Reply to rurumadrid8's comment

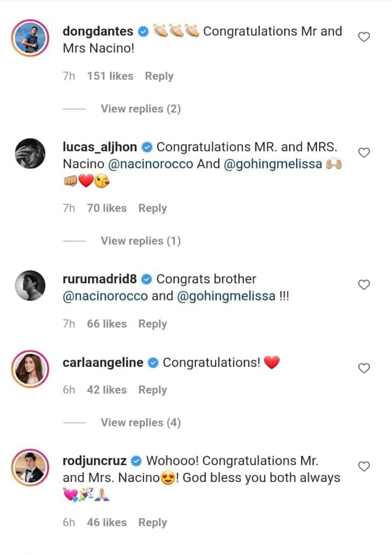point(153,324)
